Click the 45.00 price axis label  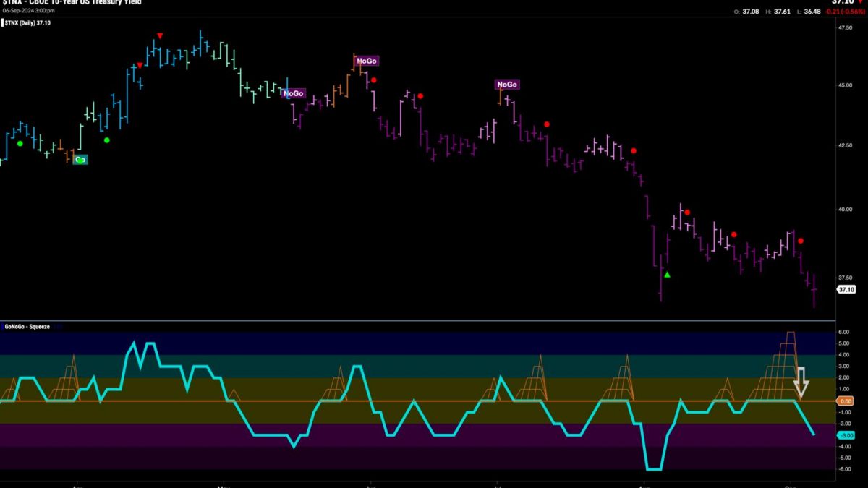(x=846, y=85)
